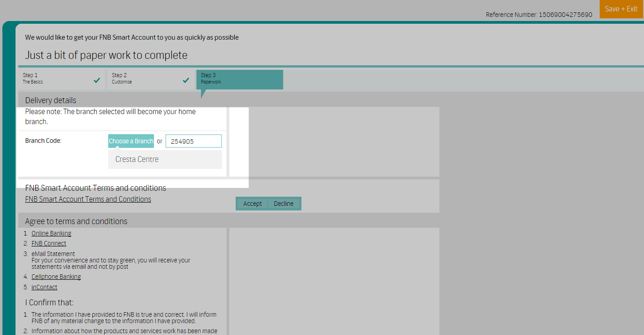Go to Step 2 Customise tab
Screen dimensions: 644x335
click(151, 79)
